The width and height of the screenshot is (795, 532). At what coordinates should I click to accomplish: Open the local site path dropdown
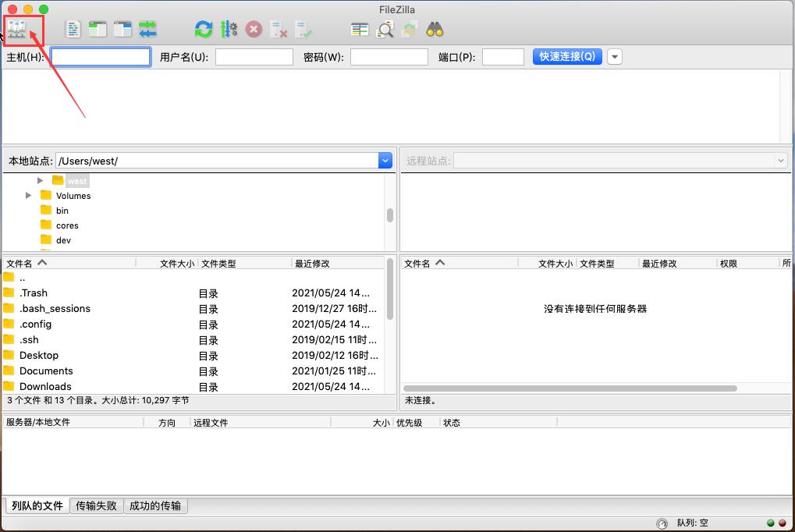tap(385, 161)
